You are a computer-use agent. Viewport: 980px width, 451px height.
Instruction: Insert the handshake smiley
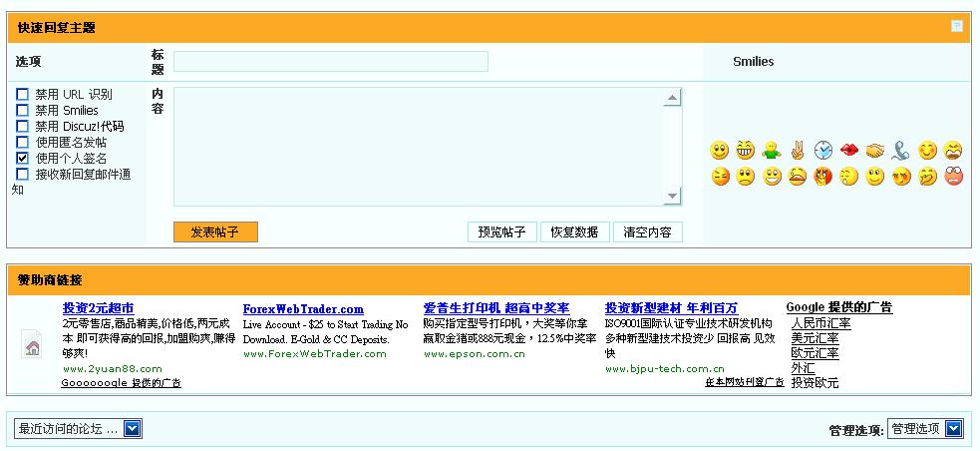click(x=875, y=150)
